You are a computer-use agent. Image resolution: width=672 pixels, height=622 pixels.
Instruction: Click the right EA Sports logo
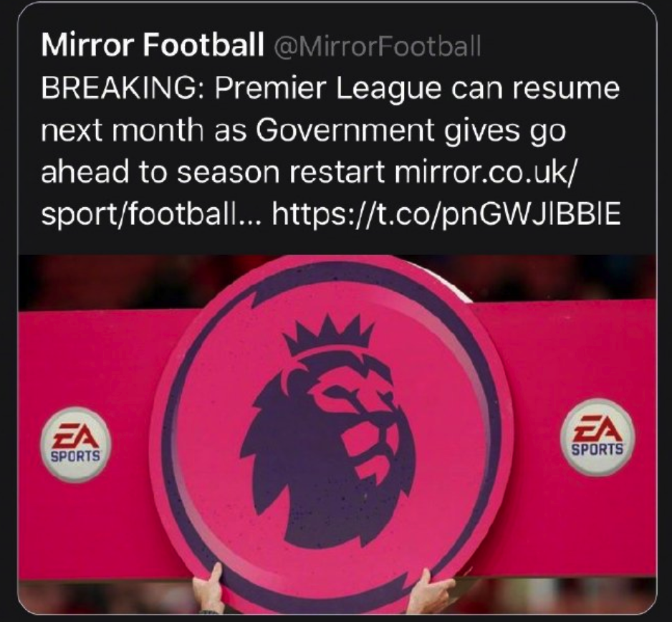pos(597,437)
